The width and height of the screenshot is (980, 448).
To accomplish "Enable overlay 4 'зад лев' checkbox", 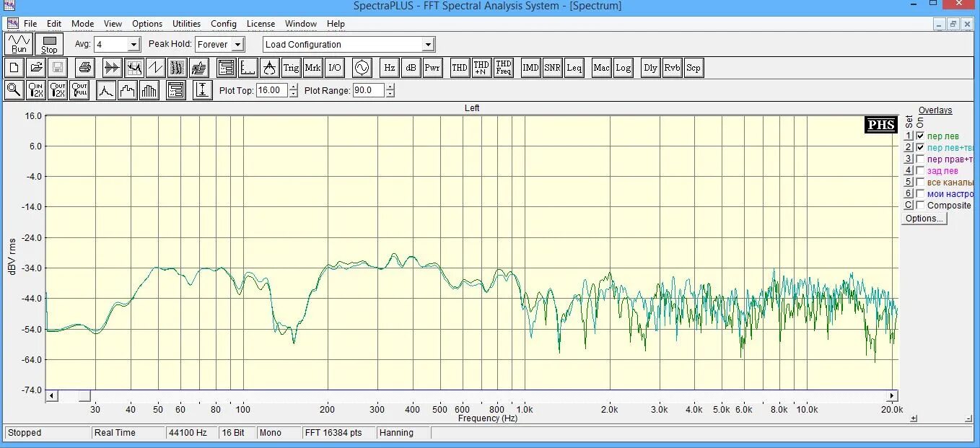I will 920,170.
